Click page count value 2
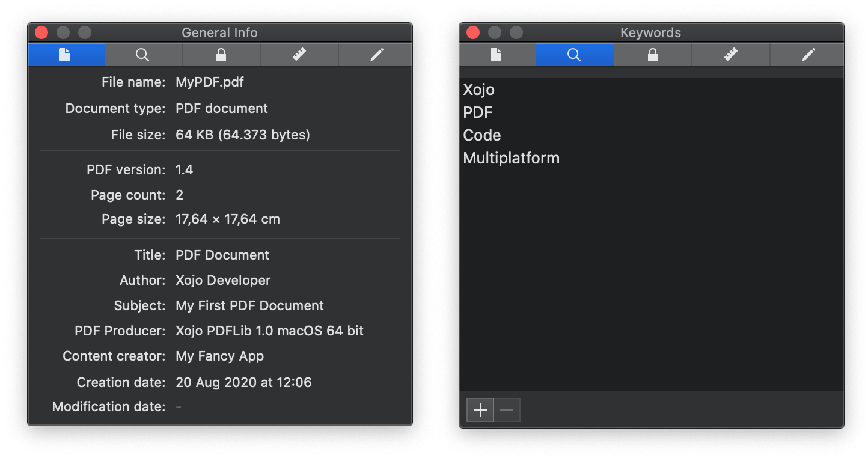868x458 pixels. [x=179, y=195]
